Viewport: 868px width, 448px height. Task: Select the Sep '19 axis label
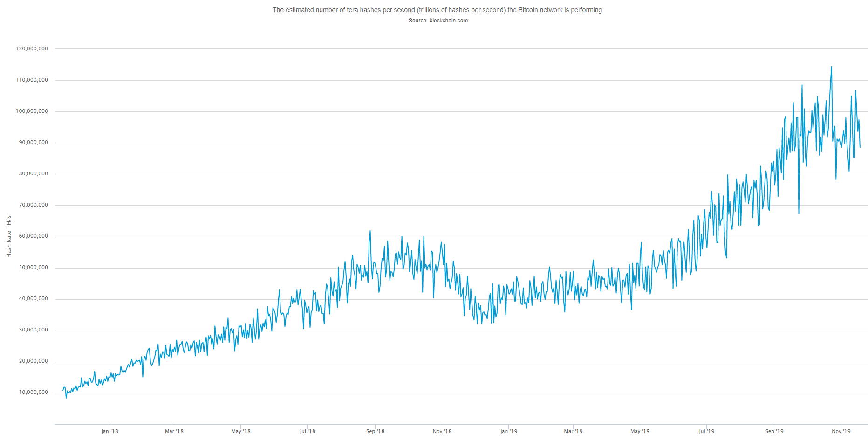coord(774,431)
